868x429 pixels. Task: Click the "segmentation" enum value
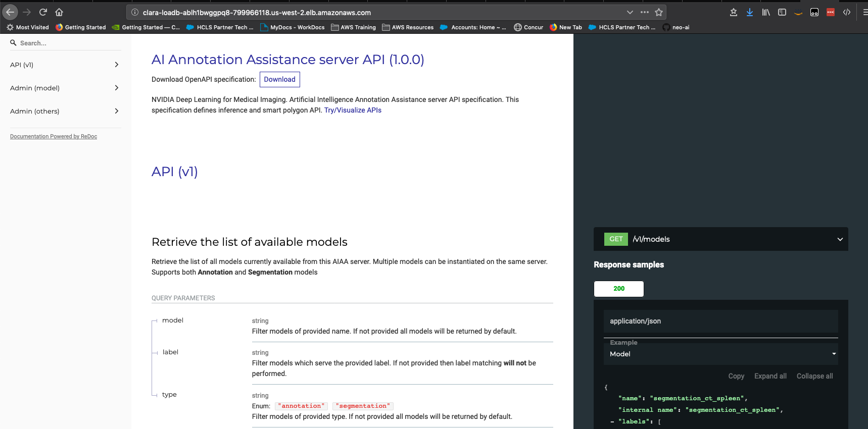[363, 406]
